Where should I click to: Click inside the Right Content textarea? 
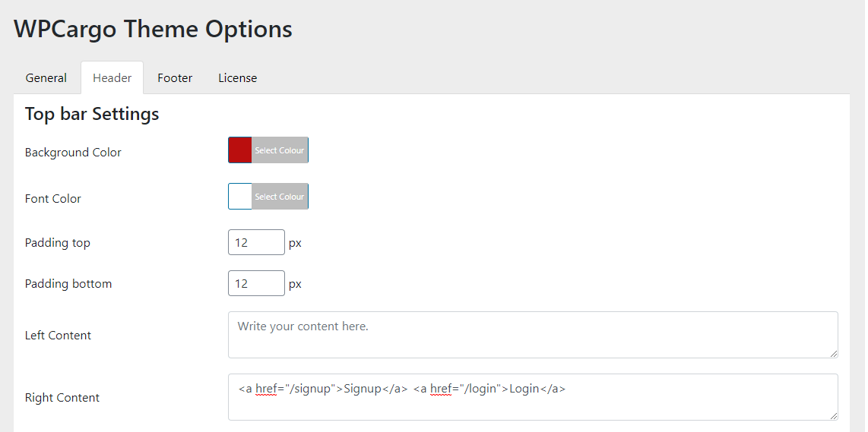pyautogui.click(x=533, y=397)
